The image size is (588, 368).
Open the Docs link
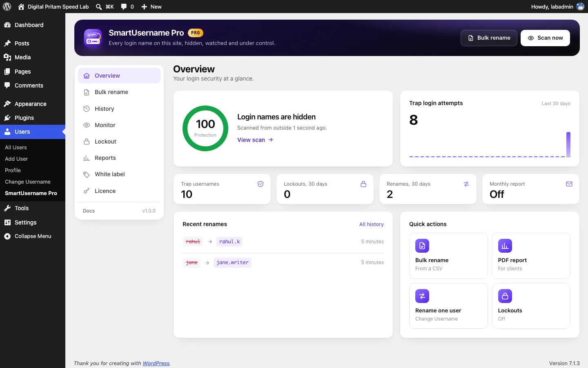click(89, 211)
